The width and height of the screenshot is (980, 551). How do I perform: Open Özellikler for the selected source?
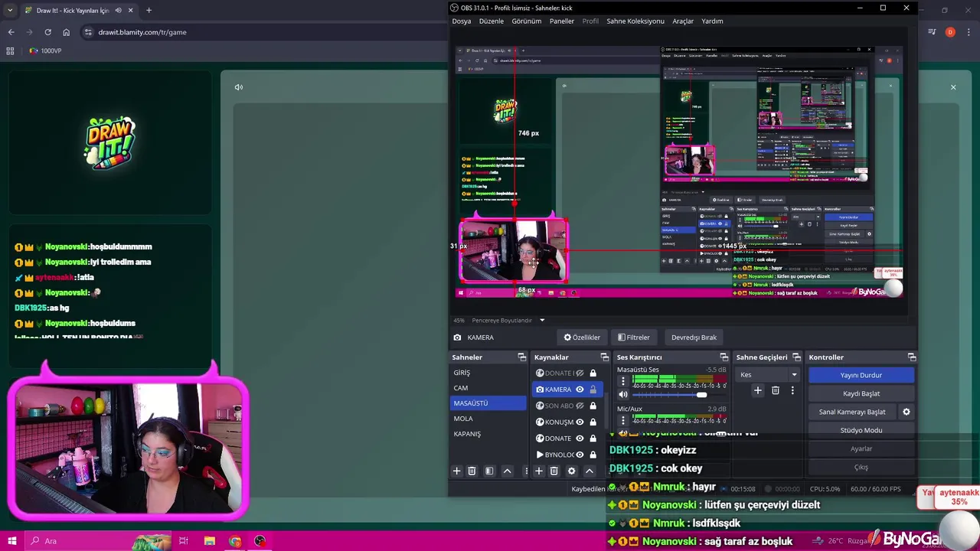(582, 337)
